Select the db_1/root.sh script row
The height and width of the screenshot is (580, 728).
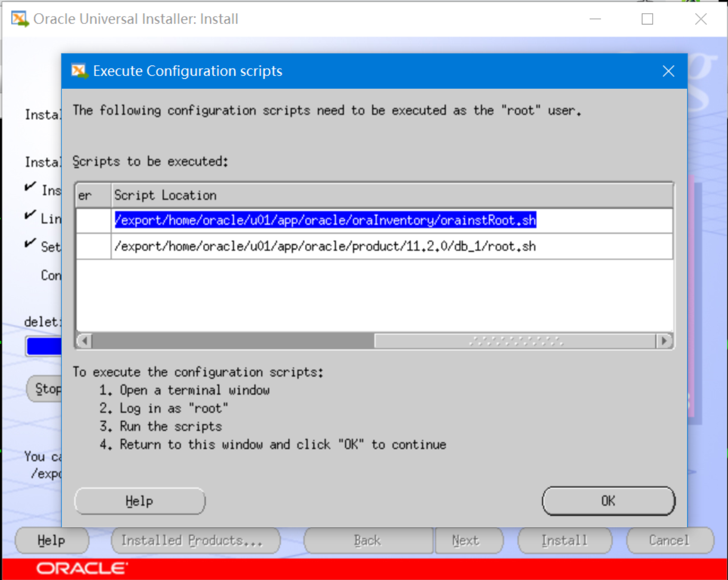point(374,246)
